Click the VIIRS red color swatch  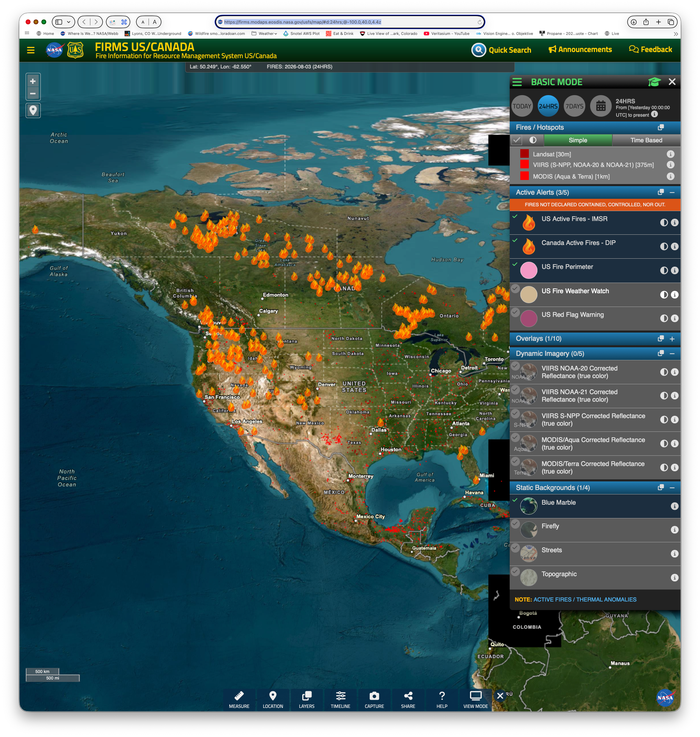[524, 165]
